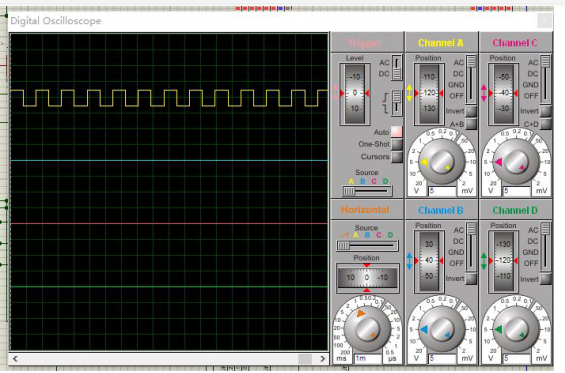
Task: Click the green Channel D trace line
Action: pos(169,287)
